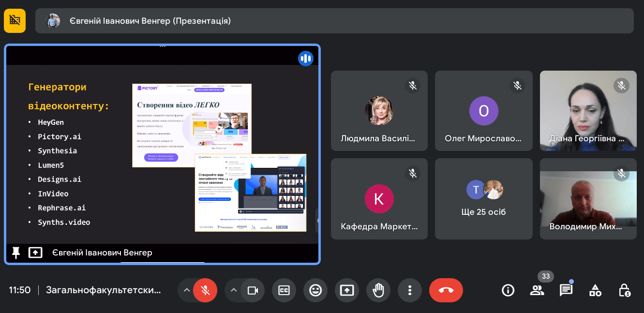Click the Lumen5 bullet on the slide
The image size is (644, 313).
pos(51,165)
